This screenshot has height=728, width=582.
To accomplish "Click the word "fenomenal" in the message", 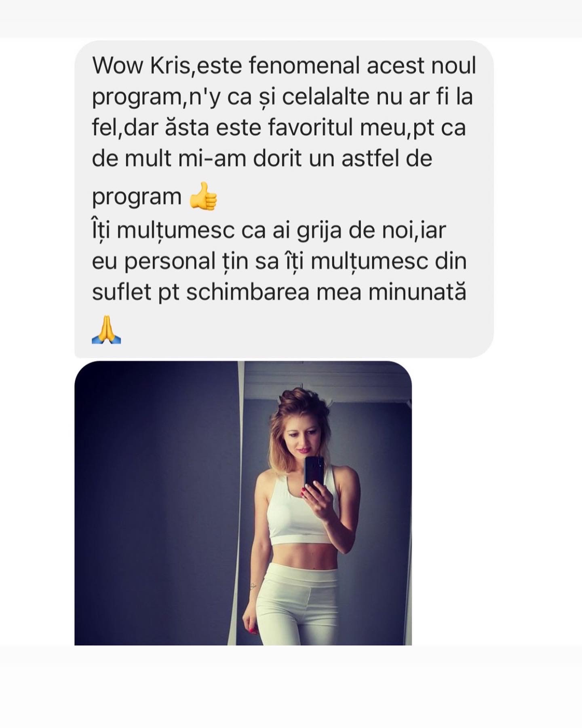I will point(304,65).
